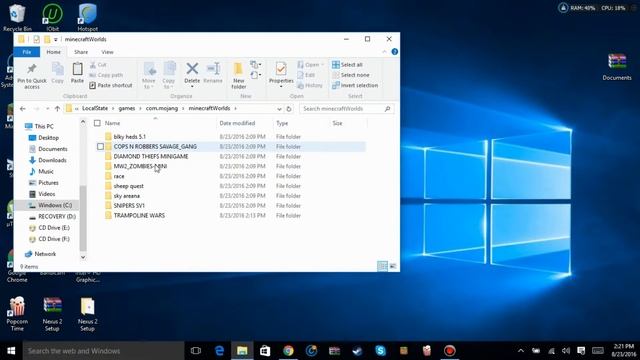Click the LocalState breadcrumb segment
Viewport: 640px width, 360px height.
(95, 109)
